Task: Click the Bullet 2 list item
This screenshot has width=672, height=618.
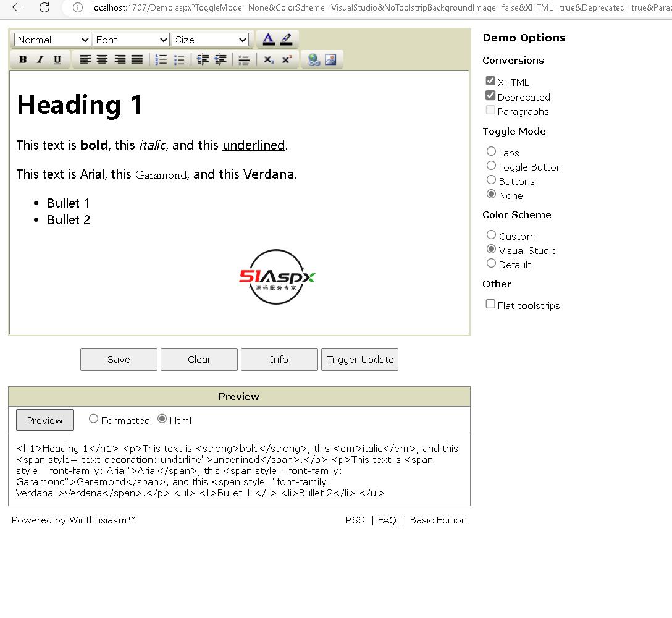Action: (69, 220)
